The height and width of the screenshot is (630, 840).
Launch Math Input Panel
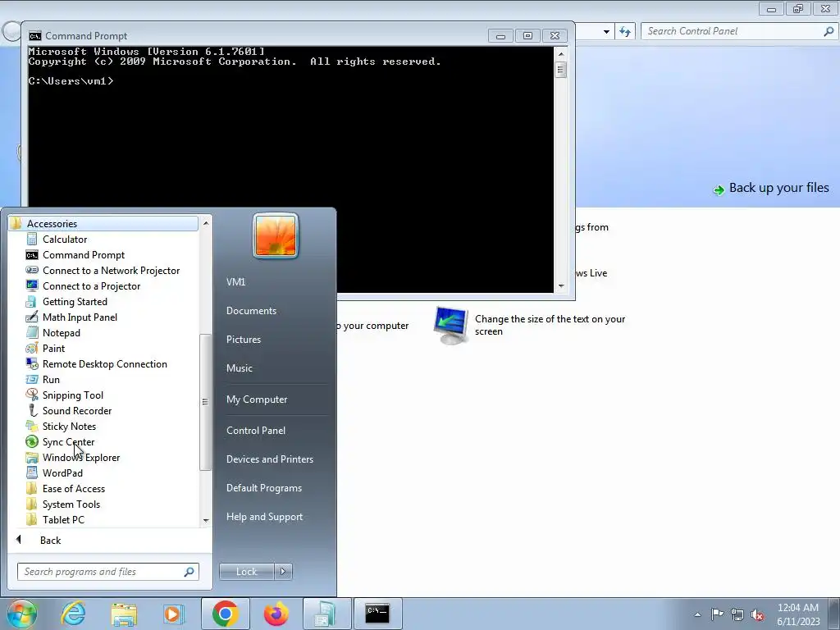tap(80, 317)
